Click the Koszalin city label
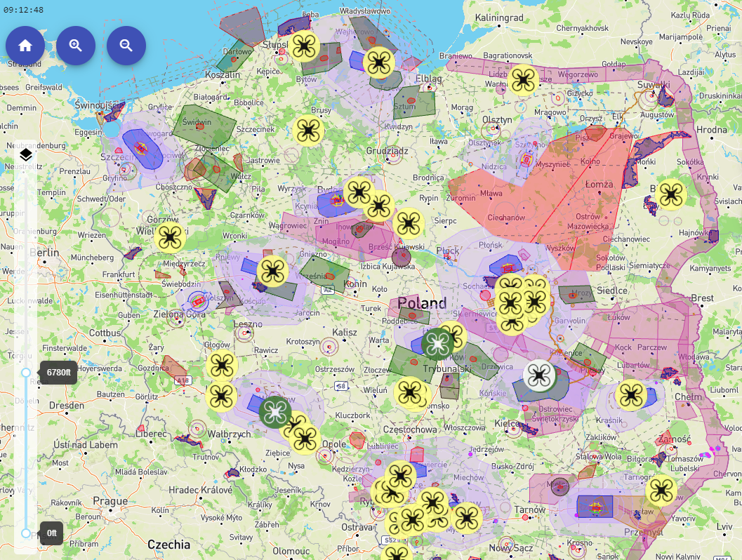The image size is (742, 560). [x=223, y=74]
